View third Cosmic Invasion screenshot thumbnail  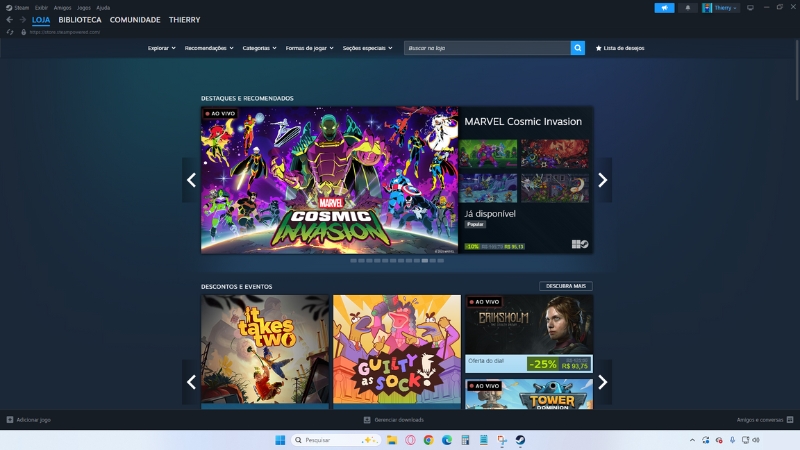pos(488,188)
